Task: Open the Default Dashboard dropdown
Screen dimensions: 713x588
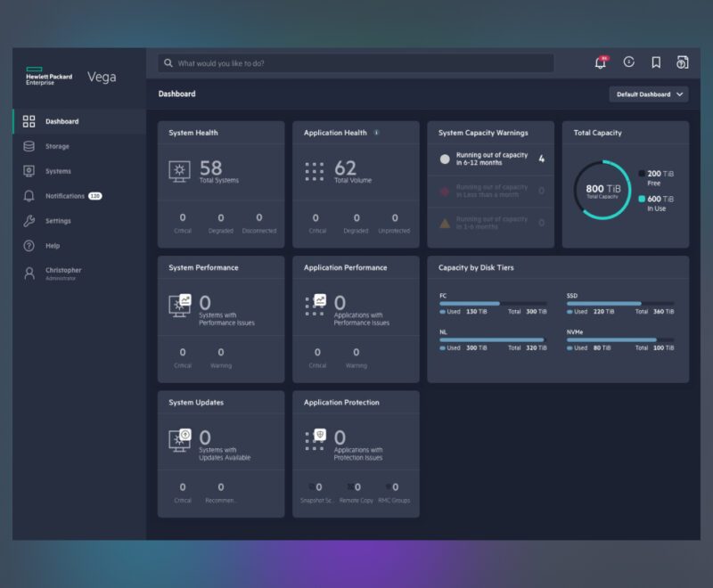Action: (649, 94)
